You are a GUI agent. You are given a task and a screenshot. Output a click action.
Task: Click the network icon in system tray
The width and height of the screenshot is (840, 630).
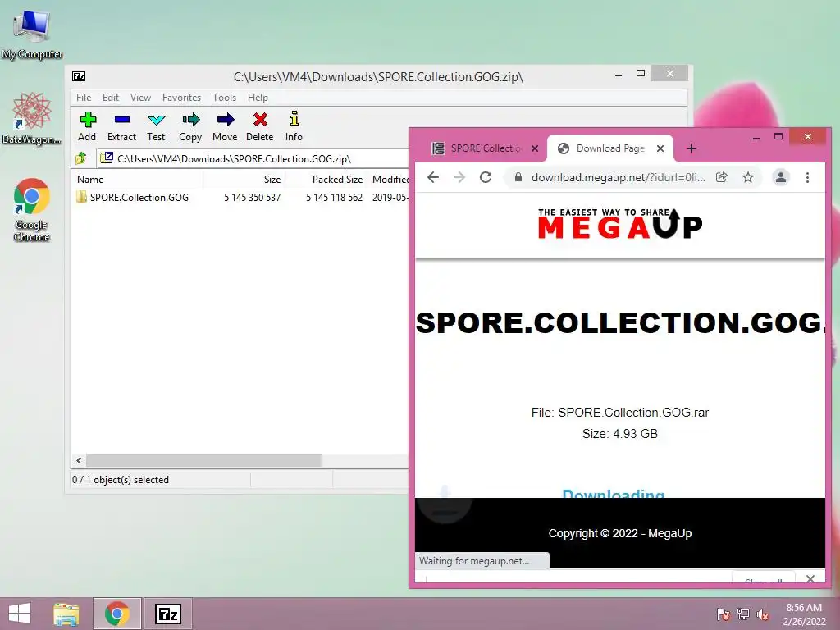743,614
